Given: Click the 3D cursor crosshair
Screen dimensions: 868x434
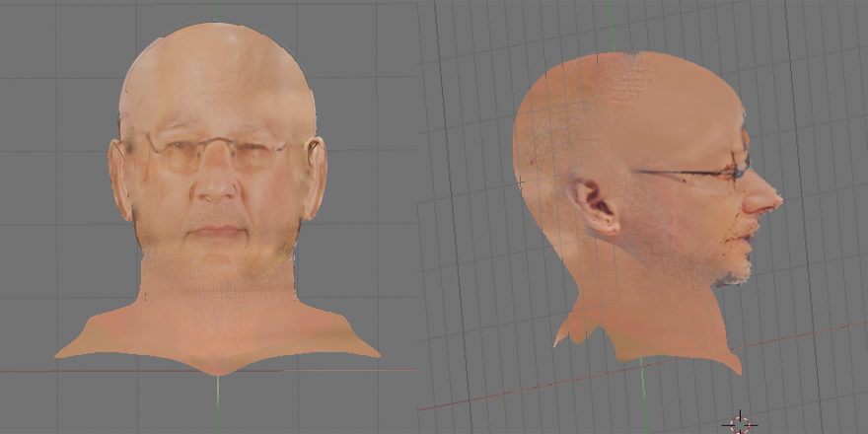Looking at the screenshot, I should click(x=741, y=423).
